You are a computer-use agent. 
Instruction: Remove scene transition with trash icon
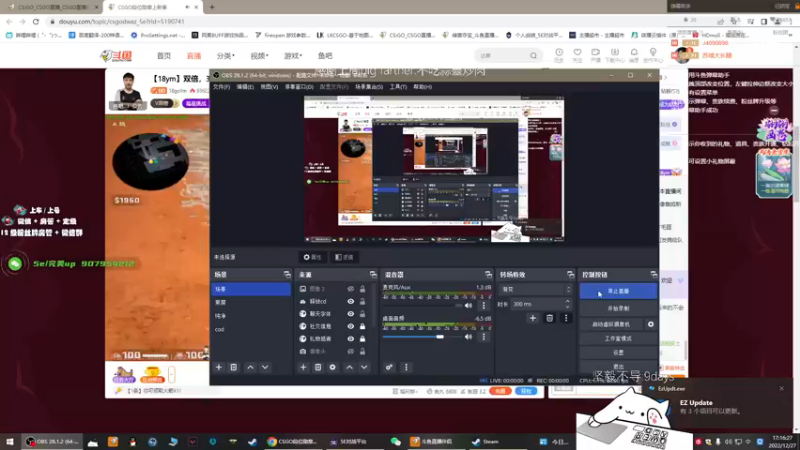[549, 318]
